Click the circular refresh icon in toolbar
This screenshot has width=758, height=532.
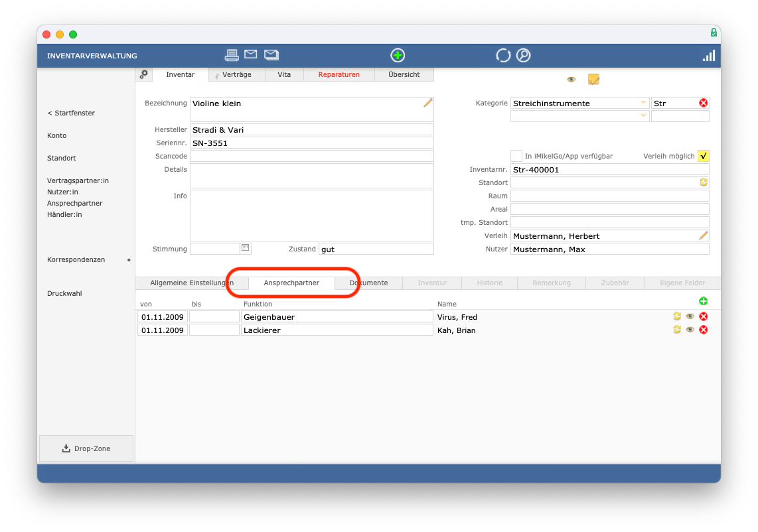click(502, 55)
